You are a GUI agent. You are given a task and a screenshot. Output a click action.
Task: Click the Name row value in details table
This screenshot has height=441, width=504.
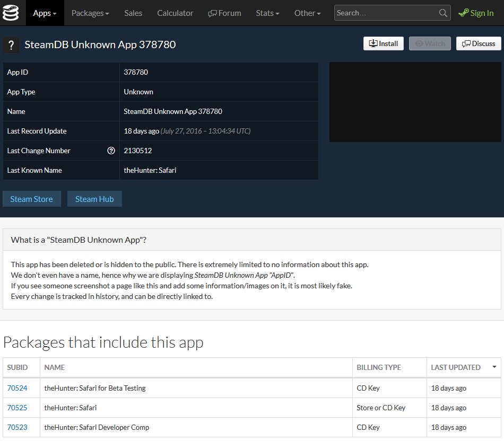click(x=173, y=111)
